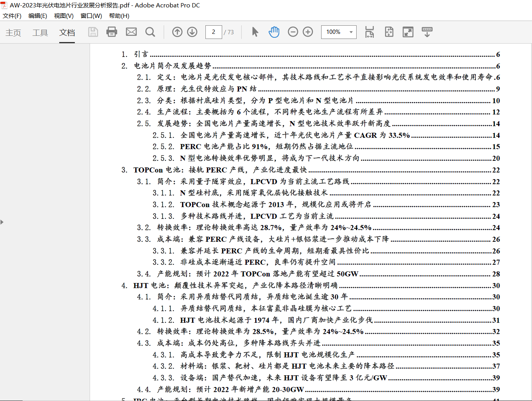Click entry '3.3.1. 兼容并延长 PERC 产线的生命周期'

(x=326, y=251)
